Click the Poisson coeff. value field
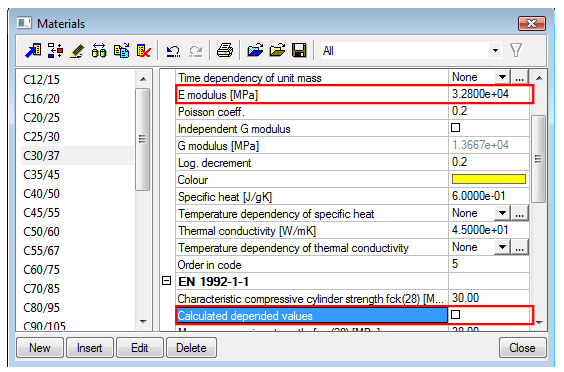Image resolution: width=564 pixels, height=372 pixels. [489, 111]
